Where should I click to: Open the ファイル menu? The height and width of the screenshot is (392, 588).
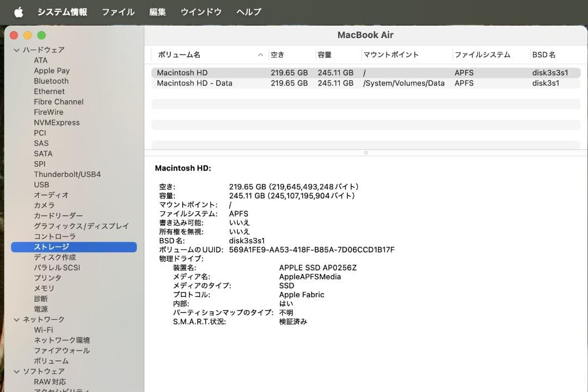tap(118, 11)
